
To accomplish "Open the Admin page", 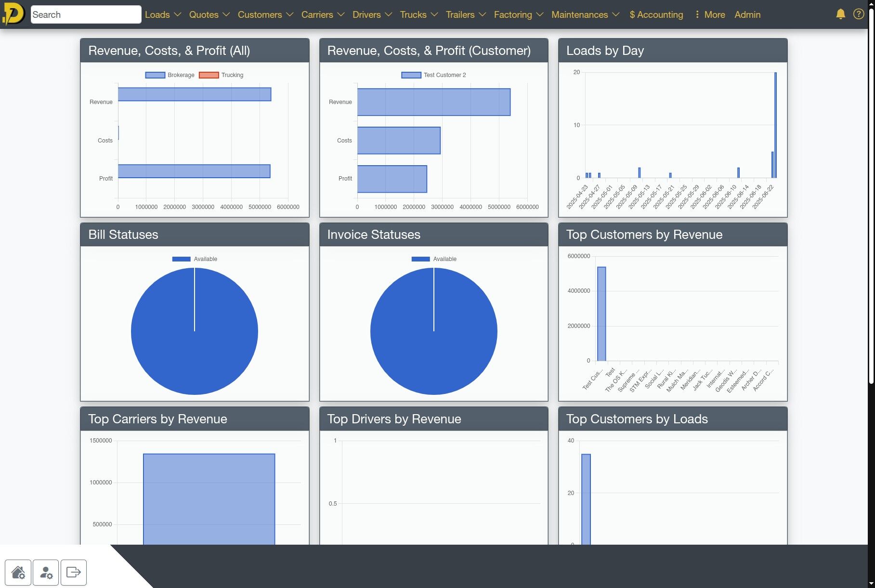I will [747, 14].
